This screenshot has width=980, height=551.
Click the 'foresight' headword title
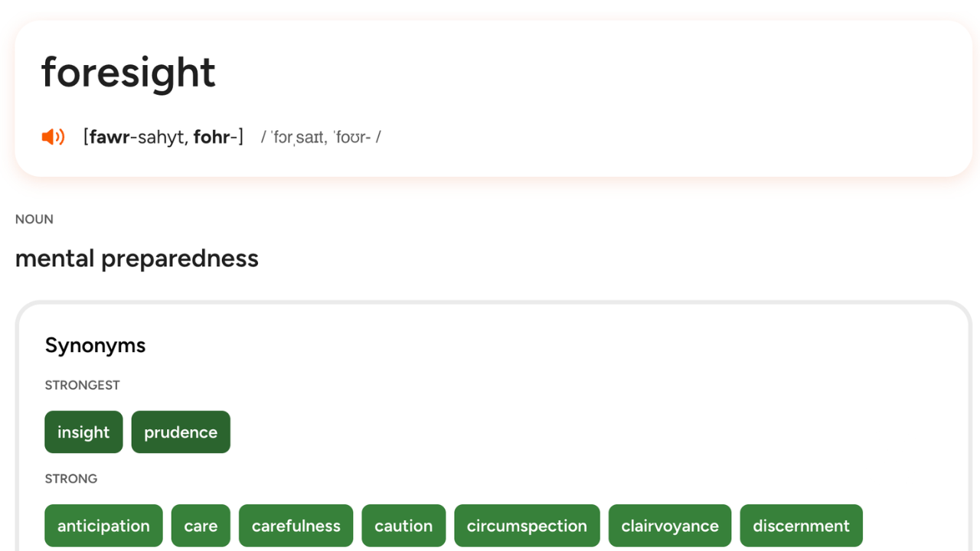[129, 73]
